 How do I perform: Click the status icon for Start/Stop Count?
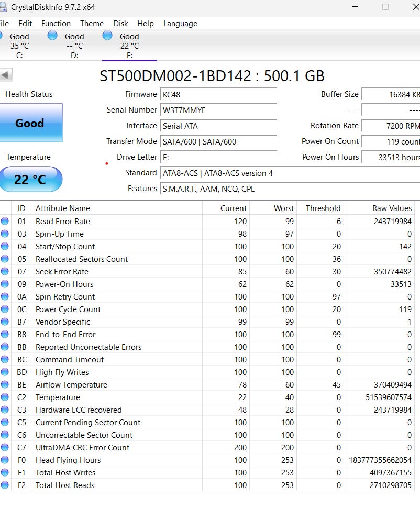pos(5,246)
